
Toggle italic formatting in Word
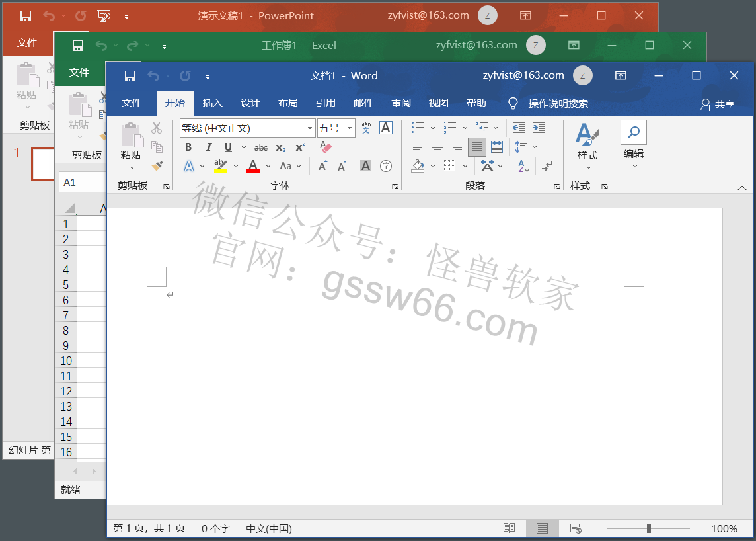tap(208, 147)
